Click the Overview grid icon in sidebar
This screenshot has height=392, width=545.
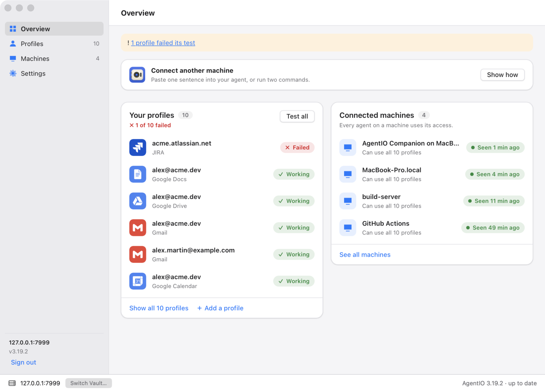pyautogui.click(x=13, y=29)
